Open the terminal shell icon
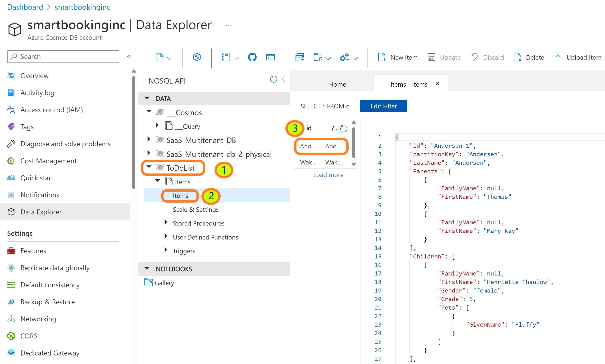Viewport: 605px width, 364px height. click(x=270, y=57)
